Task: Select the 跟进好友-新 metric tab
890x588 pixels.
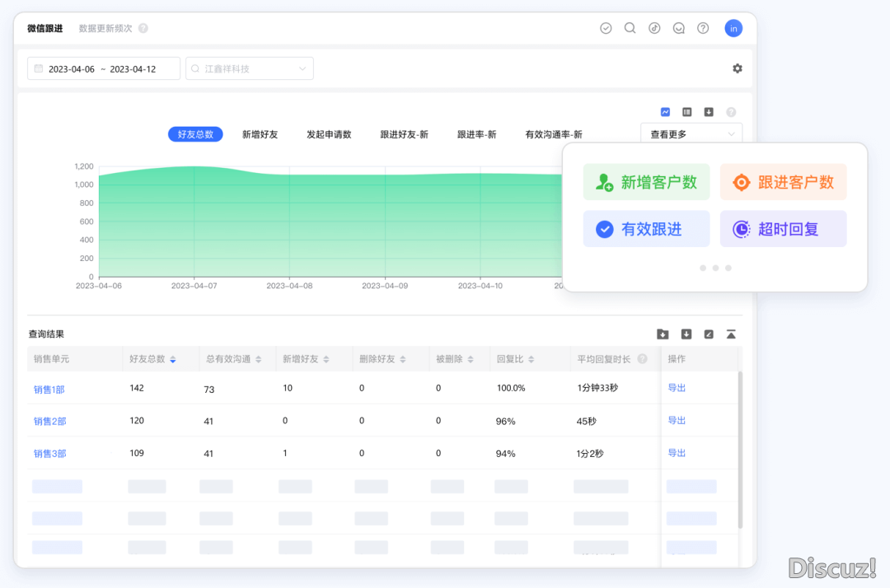Action: click(404, 134)
